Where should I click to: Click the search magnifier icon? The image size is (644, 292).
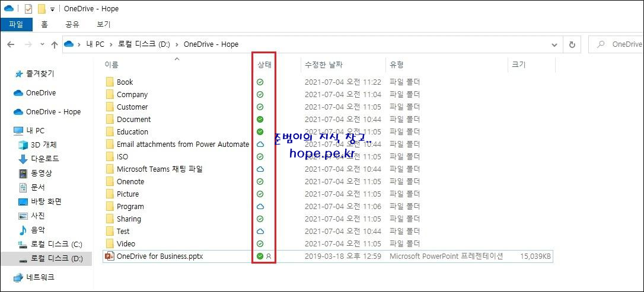tap(601, 44)
